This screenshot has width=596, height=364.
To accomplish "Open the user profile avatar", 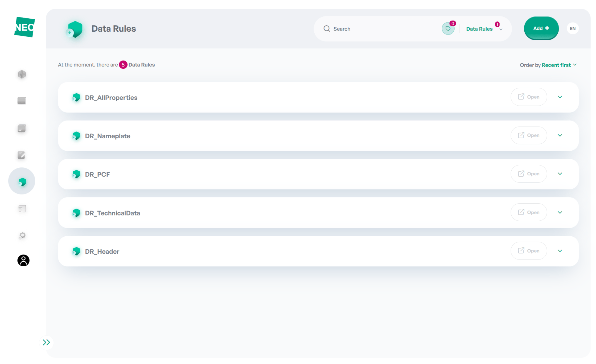I will click(x=23, y=260).
